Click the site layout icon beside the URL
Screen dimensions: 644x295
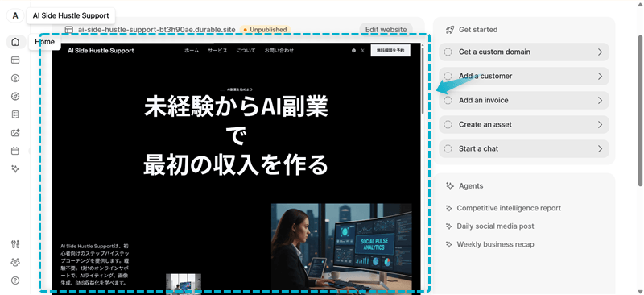point(69,30)
